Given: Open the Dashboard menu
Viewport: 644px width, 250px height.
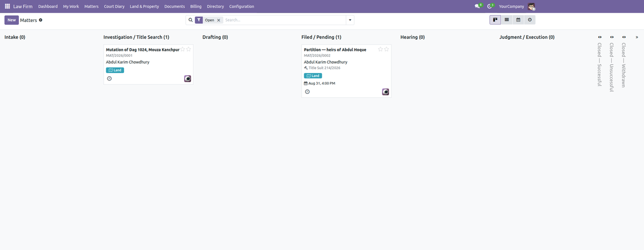Looking at the screenshot, I should coord(48,6).
